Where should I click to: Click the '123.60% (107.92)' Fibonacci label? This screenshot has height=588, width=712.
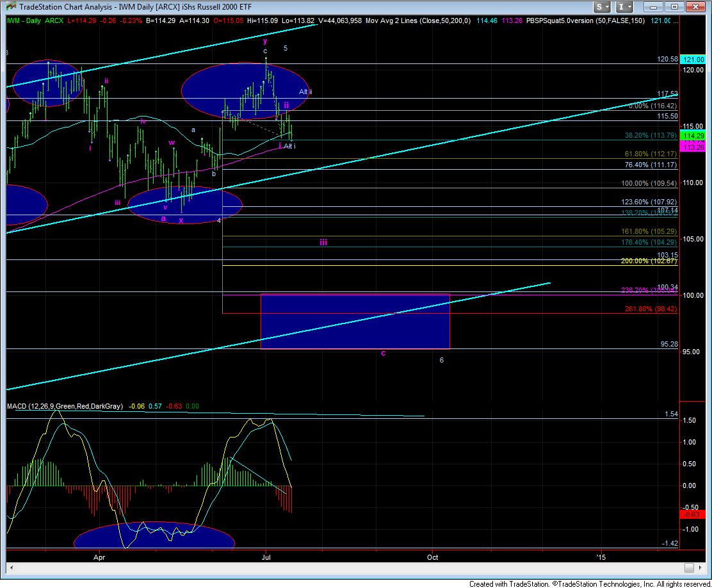point(649,202)
